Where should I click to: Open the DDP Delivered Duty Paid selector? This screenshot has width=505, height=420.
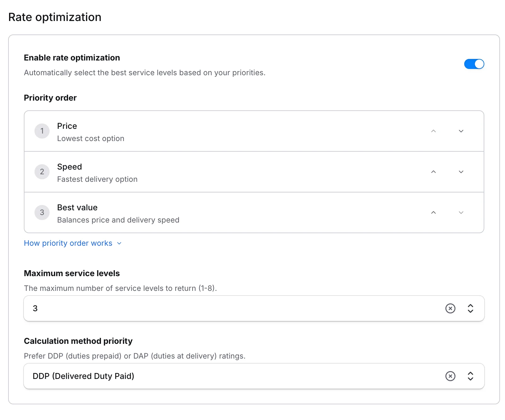(220, 376)
